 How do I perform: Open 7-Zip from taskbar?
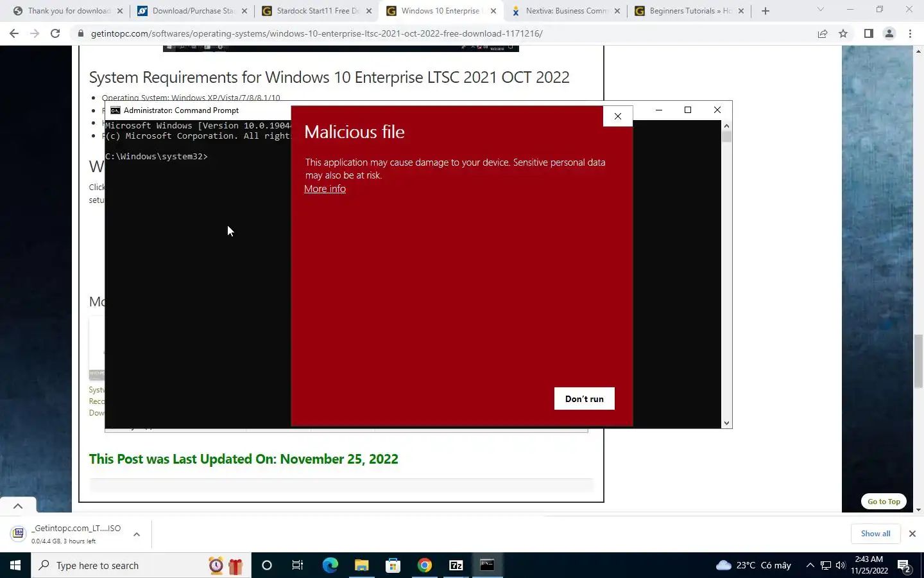click(x=456, y=565)
